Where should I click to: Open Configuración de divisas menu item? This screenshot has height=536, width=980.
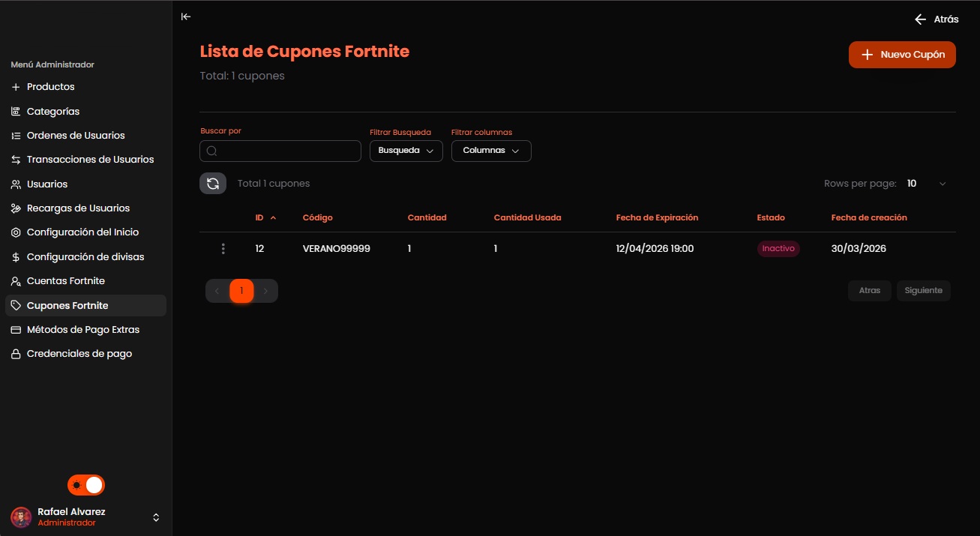click(85, 257)
